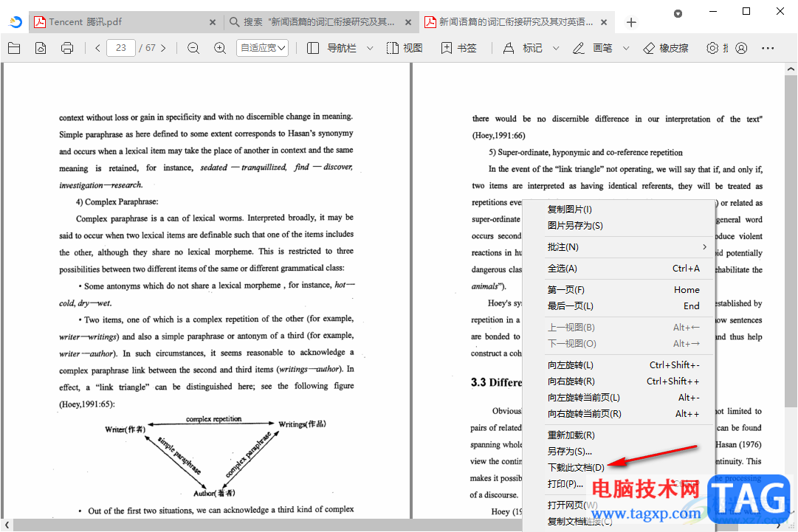Close the Tencent 腾讯.pdf tab
Viewport: 798px width, 532px height.
click(x=213, y=22)
